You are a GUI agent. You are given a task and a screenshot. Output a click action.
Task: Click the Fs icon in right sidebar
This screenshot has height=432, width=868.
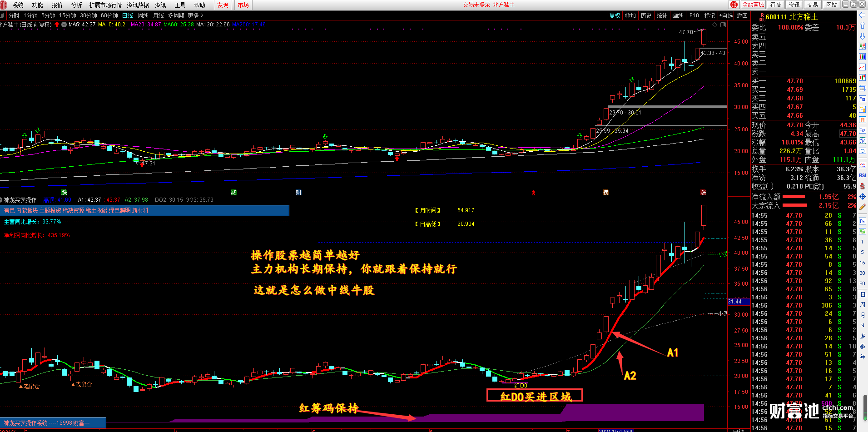[x=863, y=221]
